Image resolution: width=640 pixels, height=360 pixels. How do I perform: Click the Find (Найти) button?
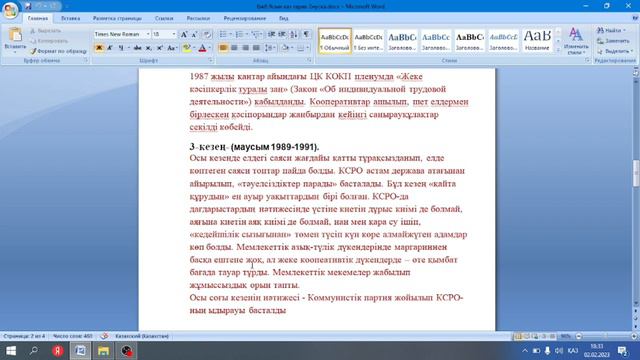611,31
